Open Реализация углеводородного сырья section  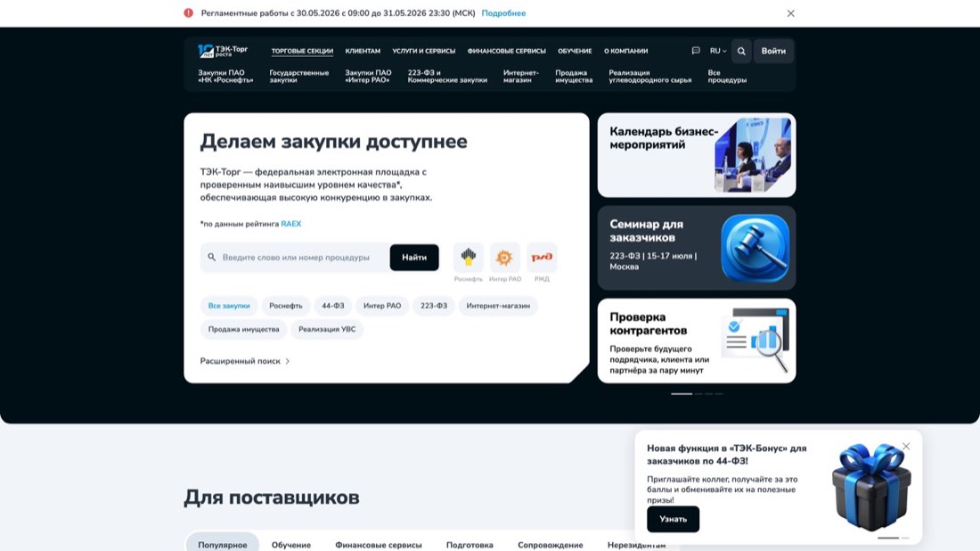coord(650,77)
